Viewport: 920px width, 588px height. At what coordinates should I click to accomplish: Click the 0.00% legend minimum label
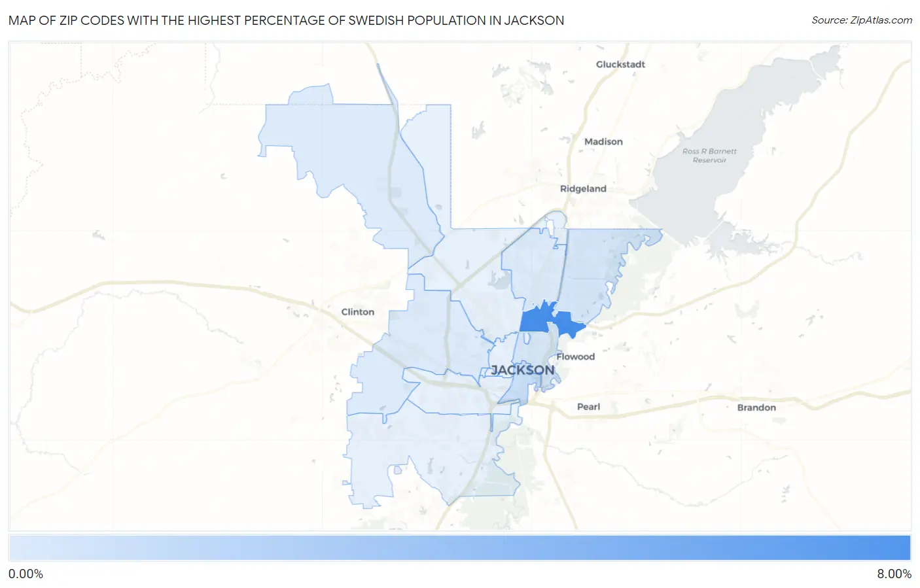pos(26,574)
